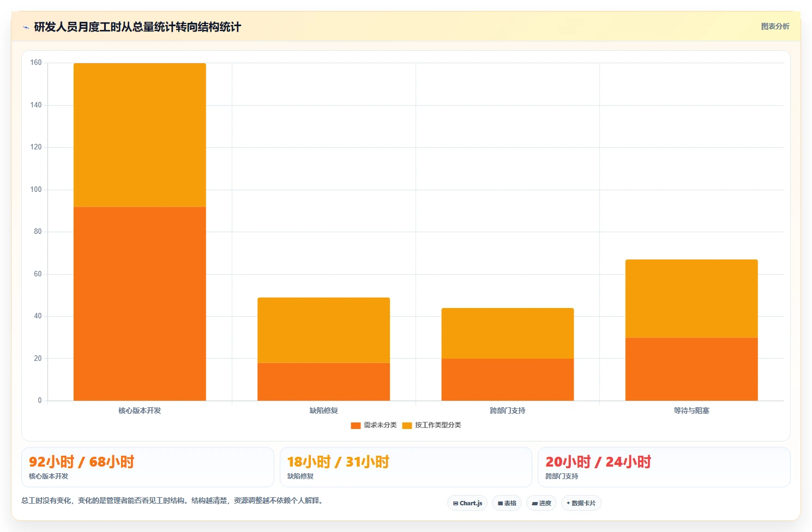Click the orange lower segment of 缺陷修复 bar

(x=323, y=382)
